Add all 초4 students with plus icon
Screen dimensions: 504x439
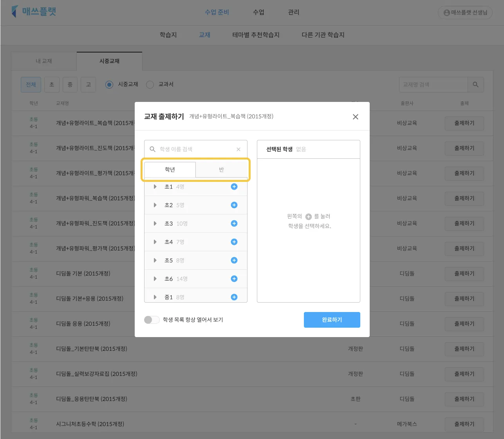[x=234, y=242]
